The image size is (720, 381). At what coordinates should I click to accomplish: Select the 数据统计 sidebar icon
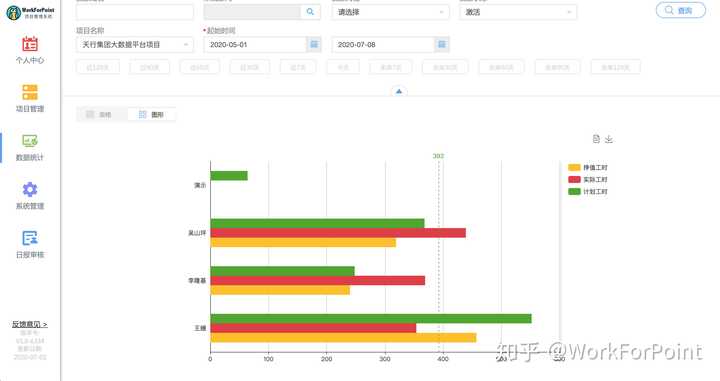coord(30,140)
